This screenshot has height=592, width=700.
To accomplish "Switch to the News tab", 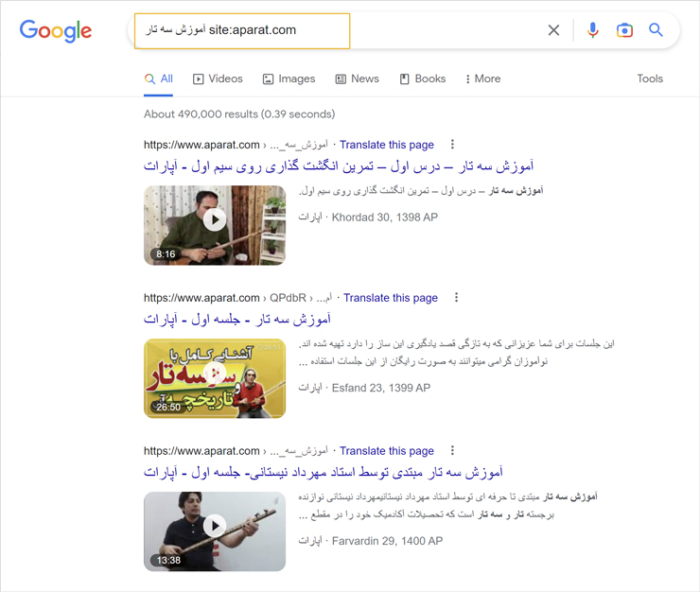I will coord(358,79).
